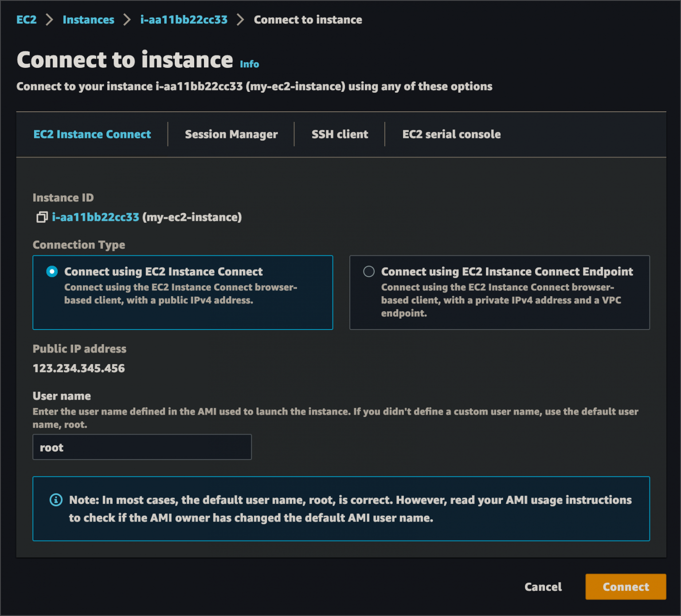The width and height of the screenshot is (681, 616).
Task: Cancel the connection setup
Action: tap(543, 586)
